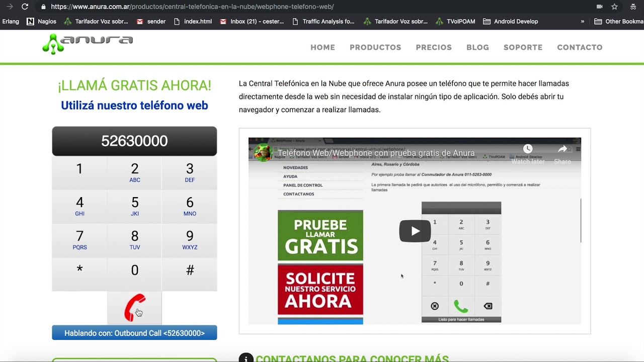This screenshot has width=644, height=362.
Task: Dial 1 on the web phone keypad
Action: [x=79, y=173]
